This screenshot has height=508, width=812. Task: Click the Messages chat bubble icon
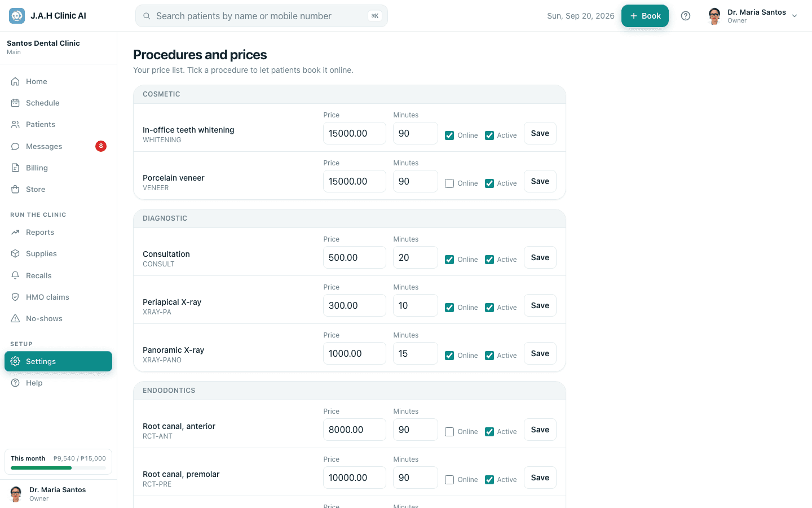15,146
